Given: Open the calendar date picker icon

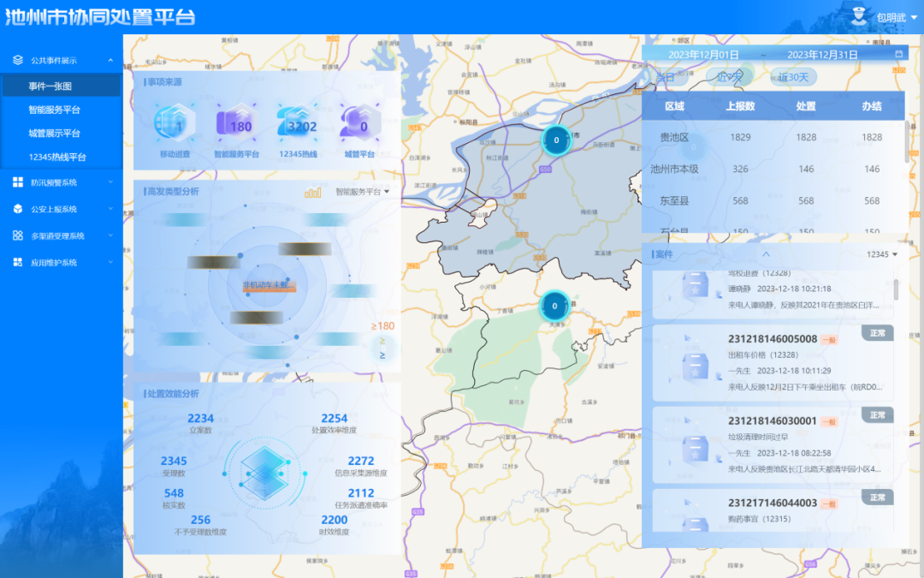Looking at the screenshot, I should pyautogui.click(x=898, y=54).
